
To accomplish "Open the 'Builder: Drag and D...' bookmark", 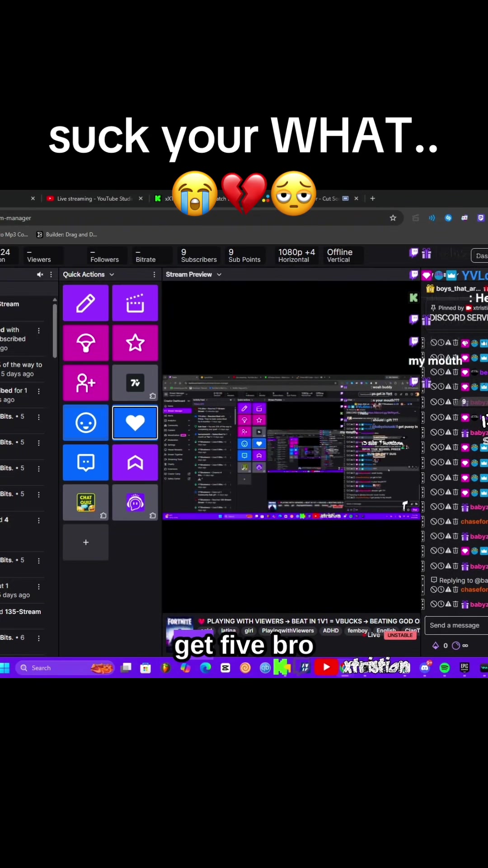I will pos(66,235).
